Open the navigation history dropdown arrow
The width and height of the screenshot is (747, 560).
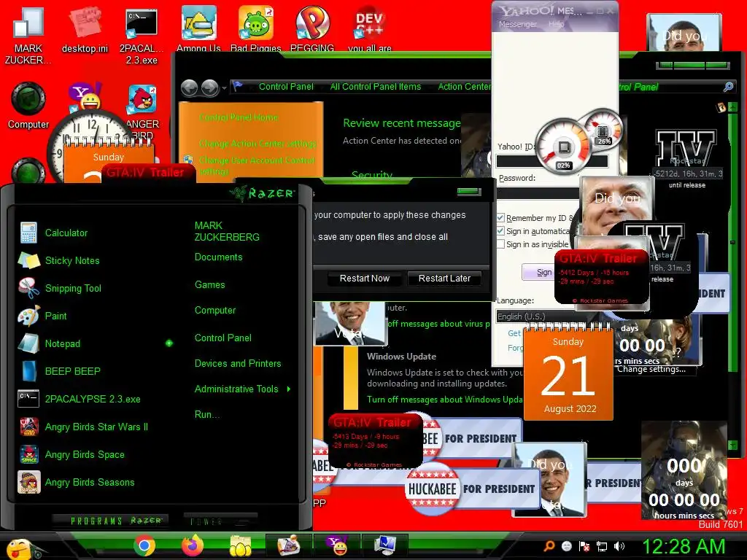[224, 88]
